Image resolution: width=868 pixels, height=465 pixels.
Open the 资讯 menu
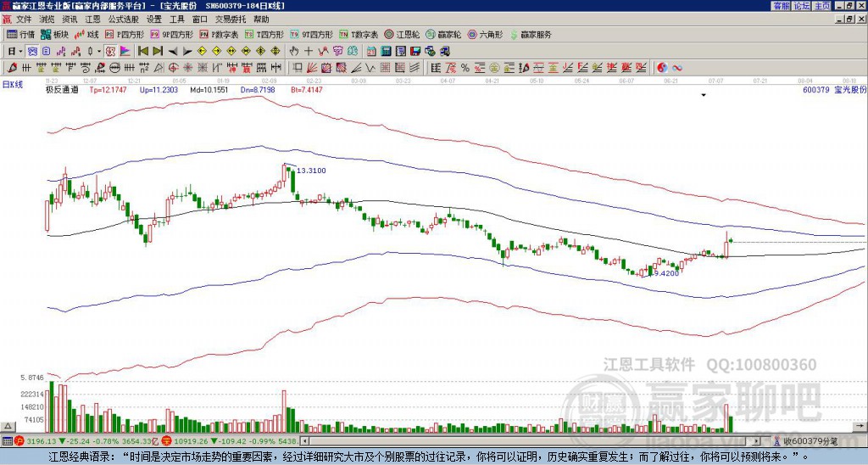[x=70, y=20]
